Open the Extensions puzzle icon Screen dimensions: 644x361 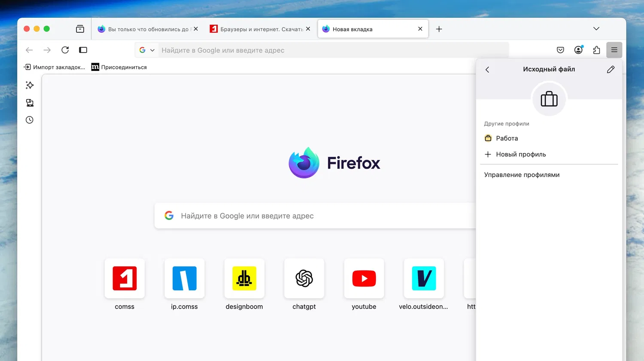click(596, 50)
